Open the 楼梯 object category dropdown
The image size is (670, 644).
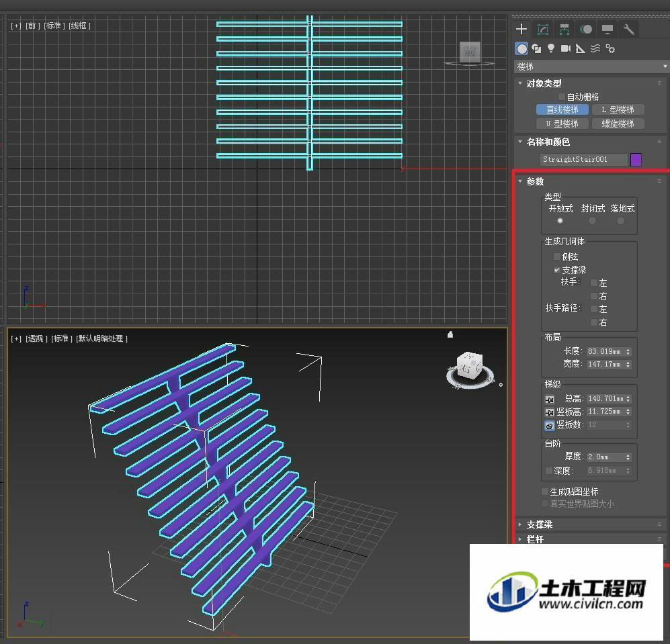tap(591, 66)
